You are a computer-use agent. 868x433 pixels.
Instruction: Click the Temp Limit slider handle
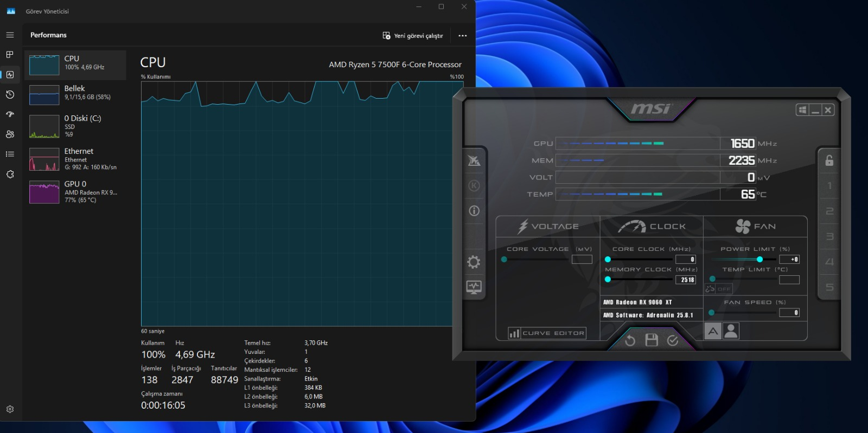(x=712, y=279)
